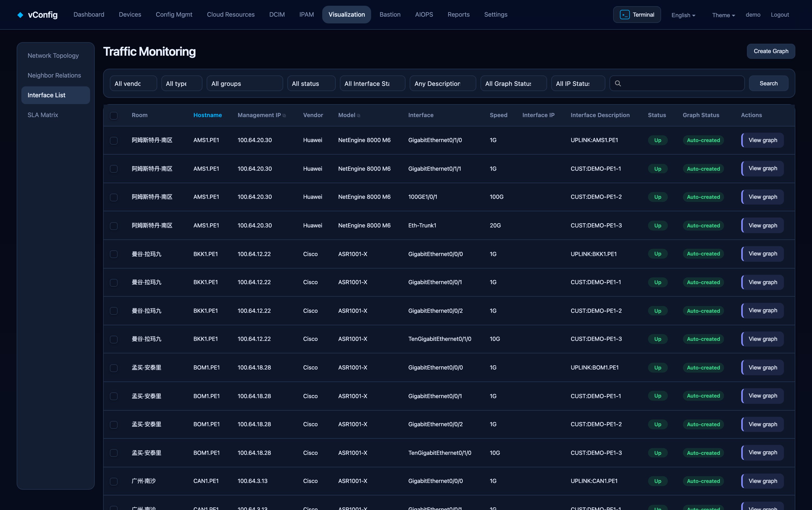Check the BOM1.PE1 GigabitEthernet0/0/0 row checkbox
The image size is (812, 510).
[114, 368]
